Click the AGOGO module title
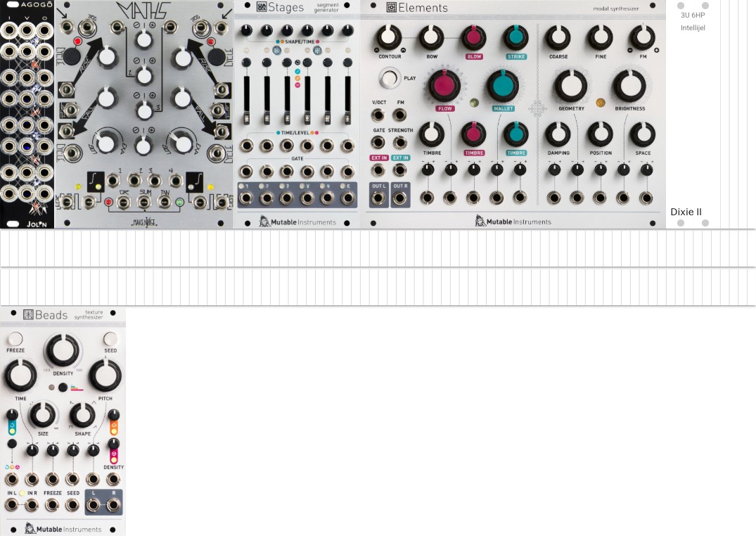This screenshot has width=756, height=536. [x=36, y=4]
